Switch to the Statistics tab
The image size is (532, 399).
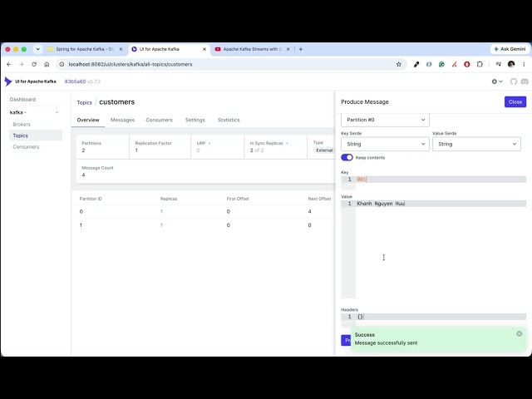click(229, 120)
